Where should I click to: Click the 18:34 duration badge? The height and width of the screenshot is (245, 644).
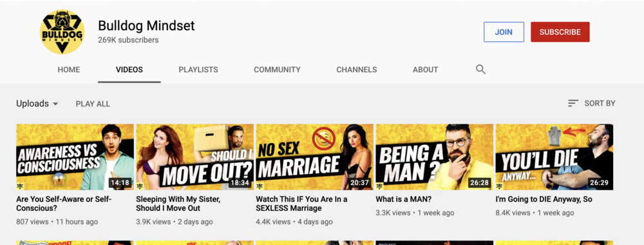pos(240,183)
